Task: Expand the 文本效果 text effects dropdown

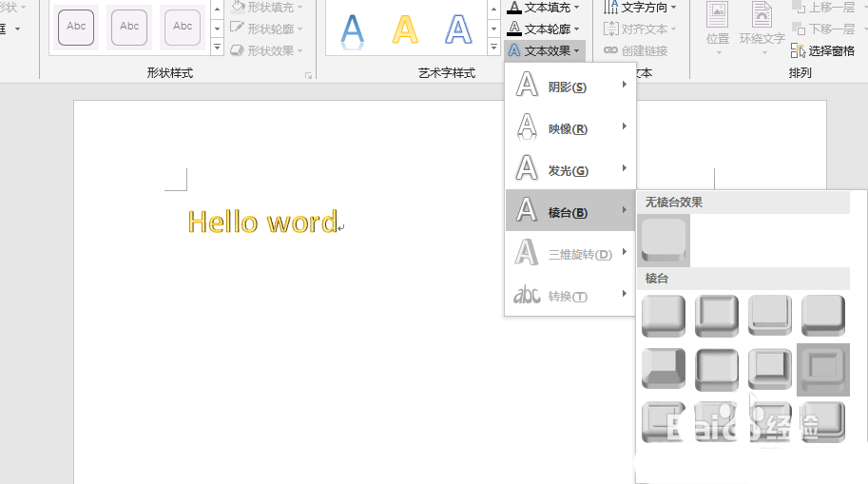Action: coord(545,50)
